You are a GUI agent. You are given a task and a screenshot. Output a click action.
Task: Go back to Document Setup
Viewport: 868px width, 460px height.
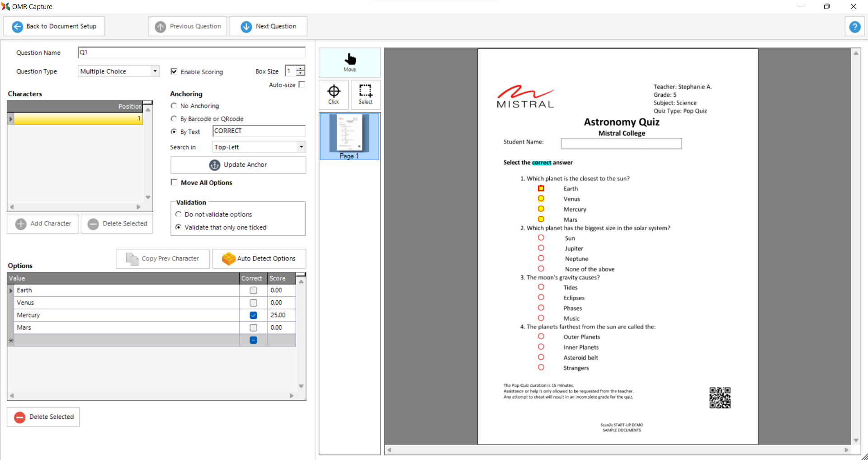(54, 26)
